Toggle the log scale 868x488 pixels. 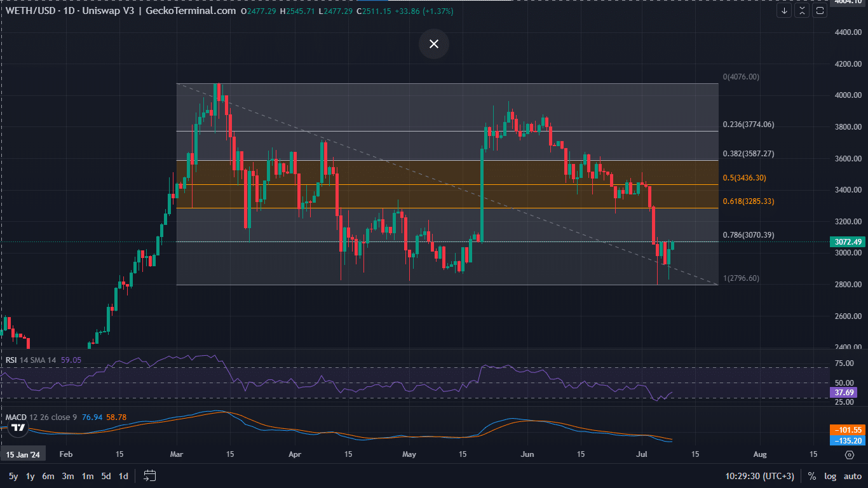click(830, 476)
